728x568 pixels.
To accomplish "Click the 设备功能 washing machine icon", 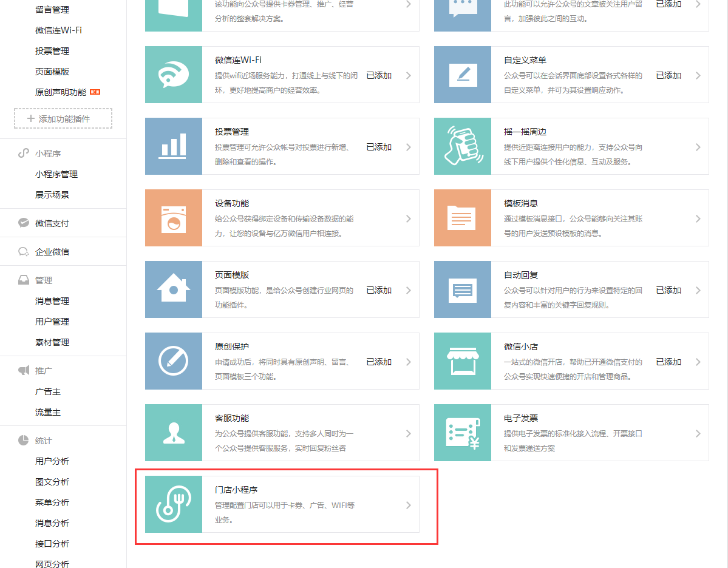I will 174,218.
